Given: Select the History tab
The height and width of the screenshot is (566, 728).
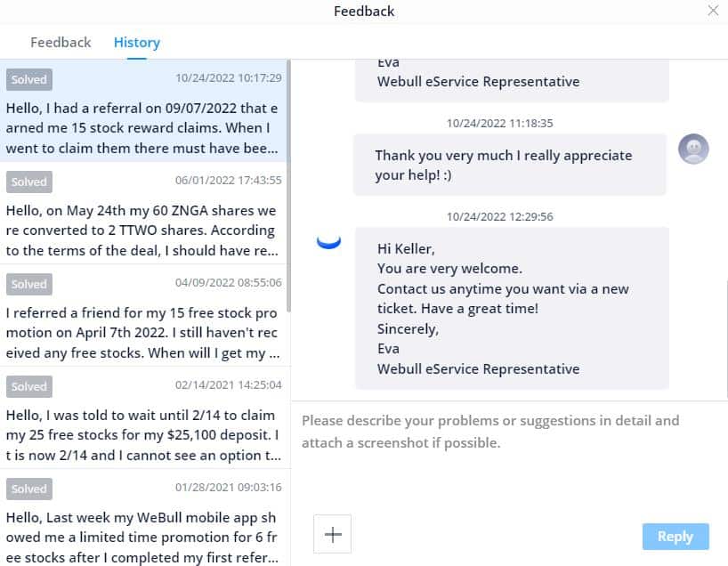Looking at the screenshot, I should pyautogui.click(x=136, y=42).
